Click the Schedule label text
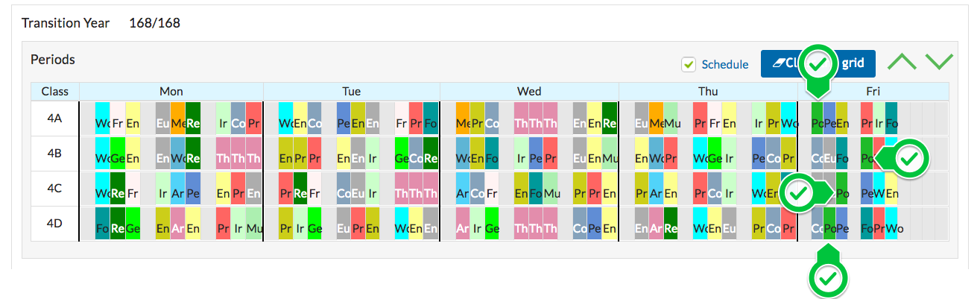The image size is (980, 299). [x=725, y=64]
